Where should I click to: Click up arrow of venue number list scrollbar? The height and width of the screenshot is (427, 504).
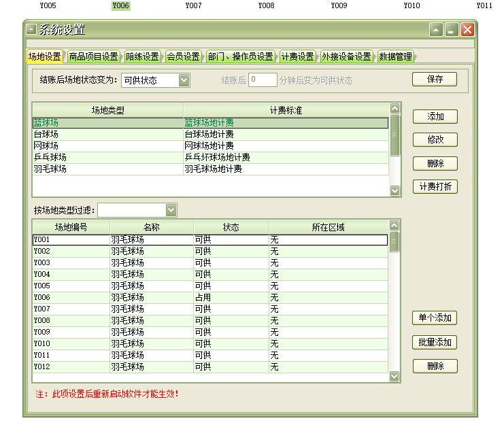pyautogui.click(x=394, y=225)
